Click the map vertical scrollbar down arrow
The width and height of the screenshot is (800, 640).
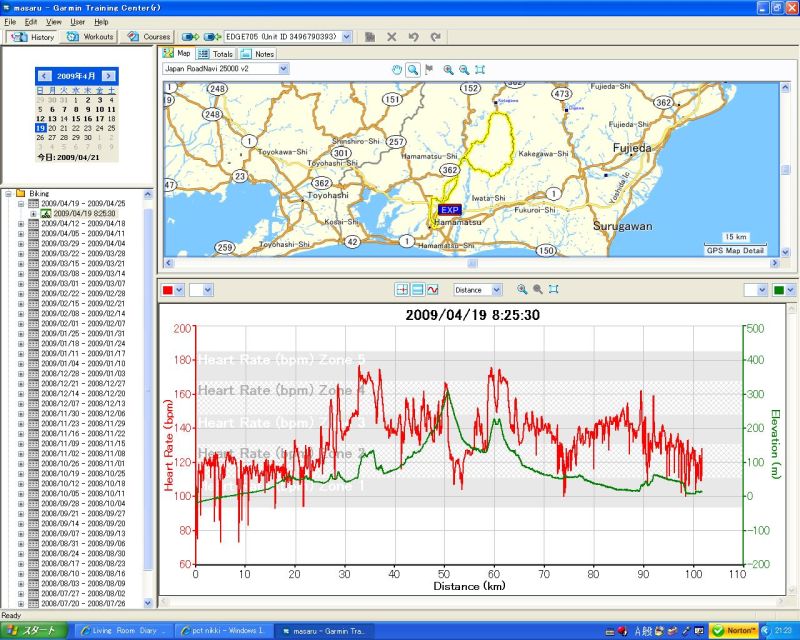(x=785, y=252)
